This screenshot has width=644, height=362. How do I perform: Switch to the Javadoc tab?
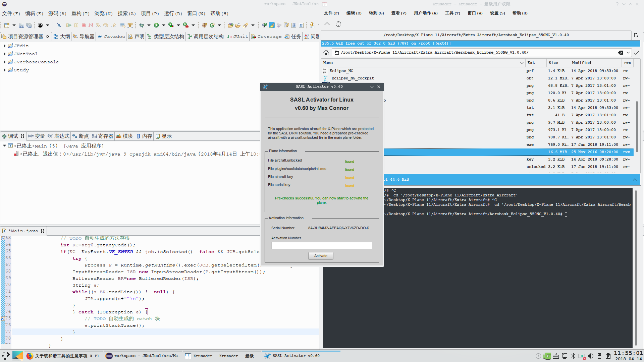coord(111,37)
